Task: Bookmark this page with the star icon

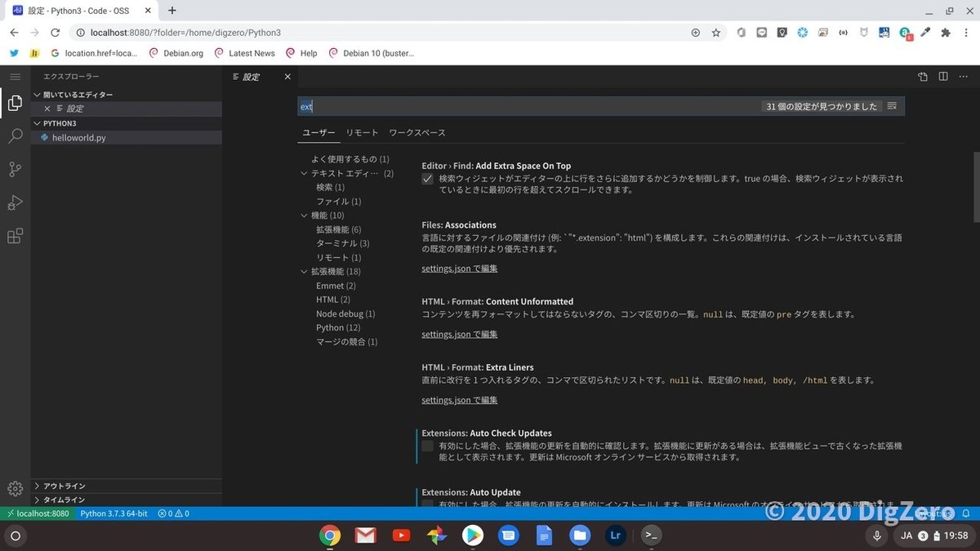Action: (x=716, y=33)
